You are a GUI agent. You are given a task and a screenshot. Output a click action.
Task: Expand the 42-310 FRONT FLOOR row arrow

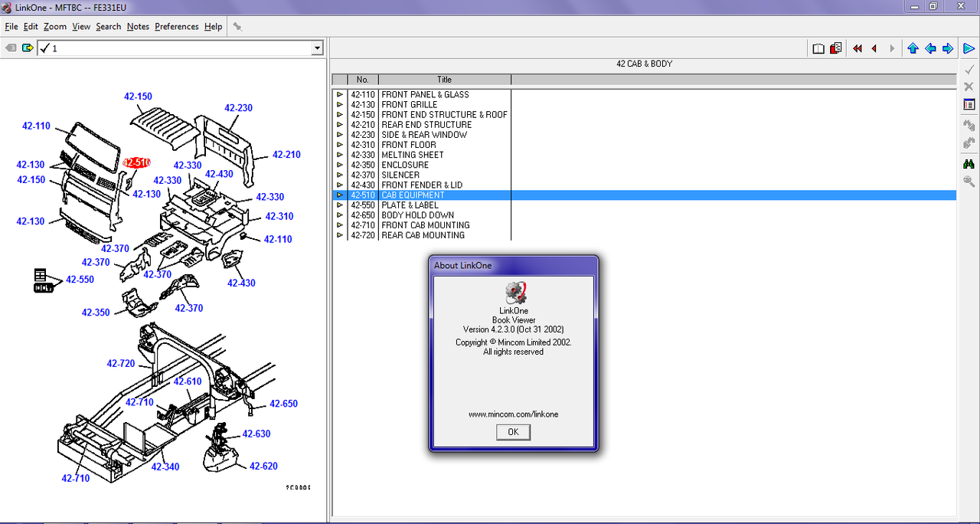point(339,145)
